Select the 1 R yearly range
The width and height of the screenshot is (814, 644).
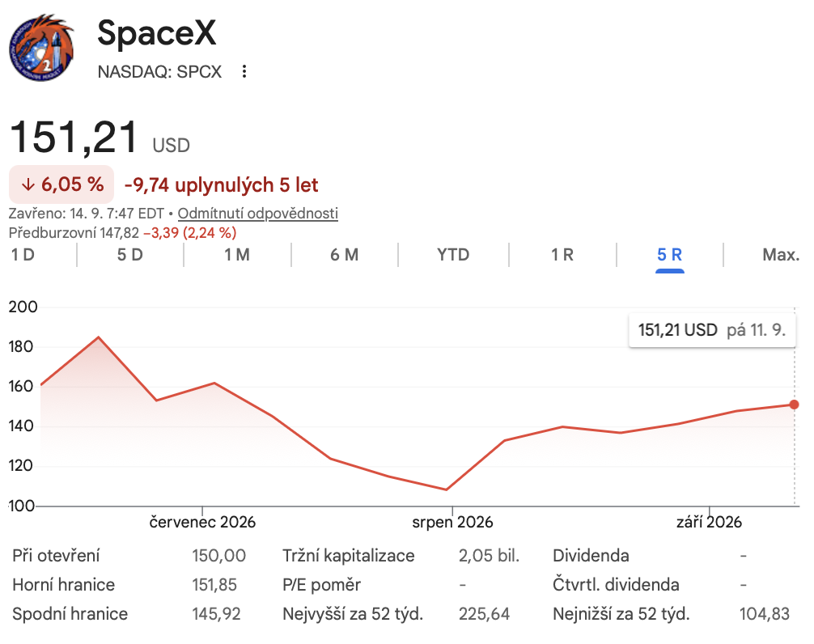[x=562, y=255]
